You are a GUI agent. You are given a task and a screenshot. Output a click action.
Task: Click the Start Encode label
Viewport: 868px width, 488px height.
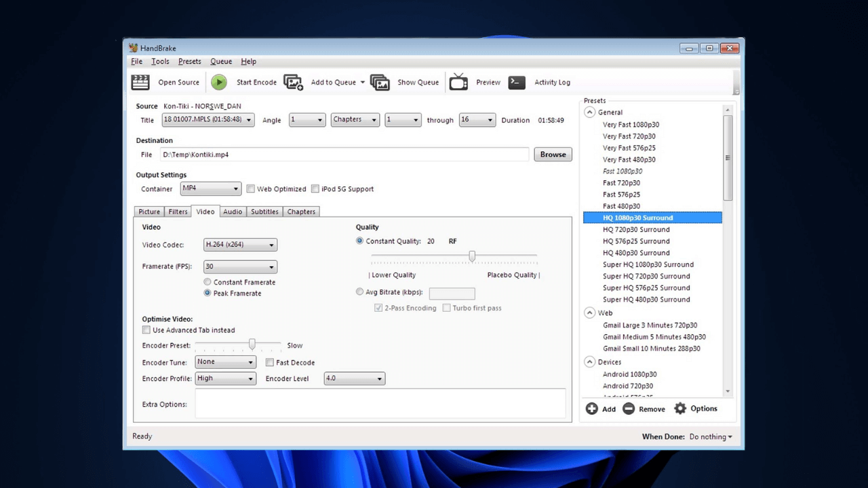point(256,83)
